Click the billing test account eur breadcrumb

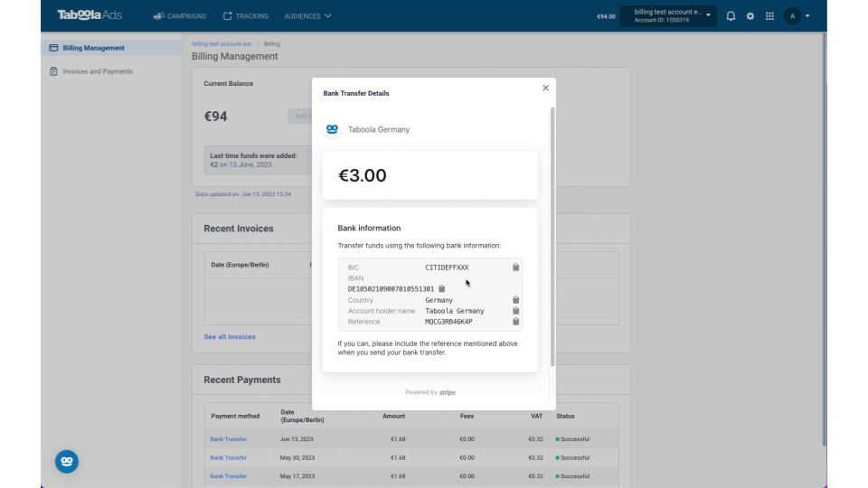point(222,43)
